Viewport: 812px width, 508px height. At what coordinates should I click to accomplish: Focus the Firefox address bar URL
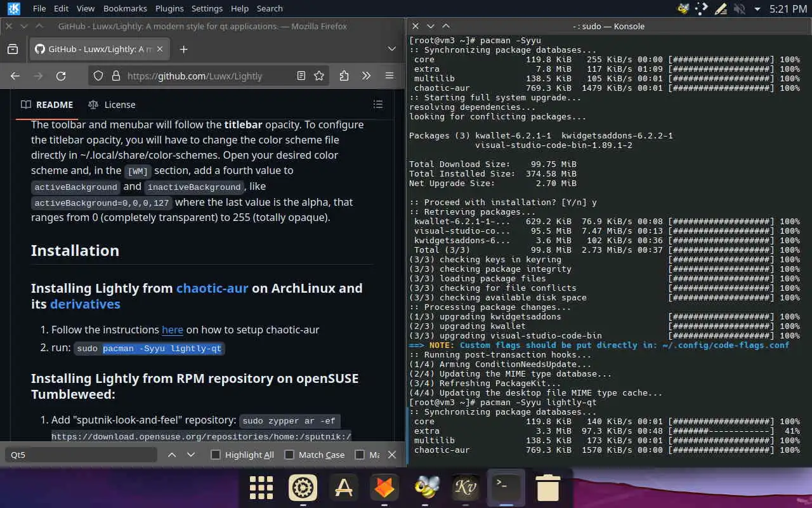pos(195,76)
